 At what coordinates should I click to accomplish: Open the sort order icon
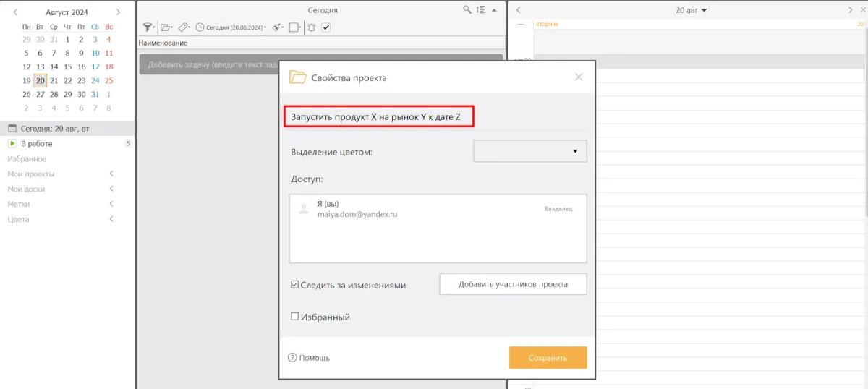point(481,10)
